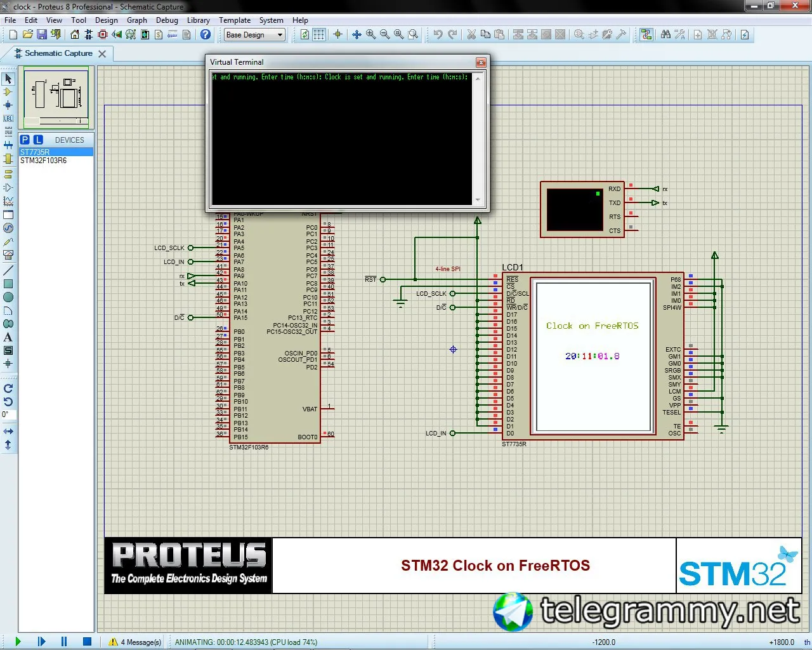The image size is (812, 650).
Task: Open the Template menu
Action: [x=235, y=20]
